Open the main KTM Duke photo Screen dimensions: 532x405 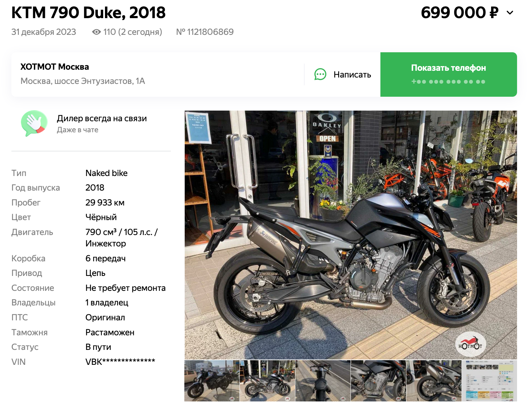[x=351, y=235]
